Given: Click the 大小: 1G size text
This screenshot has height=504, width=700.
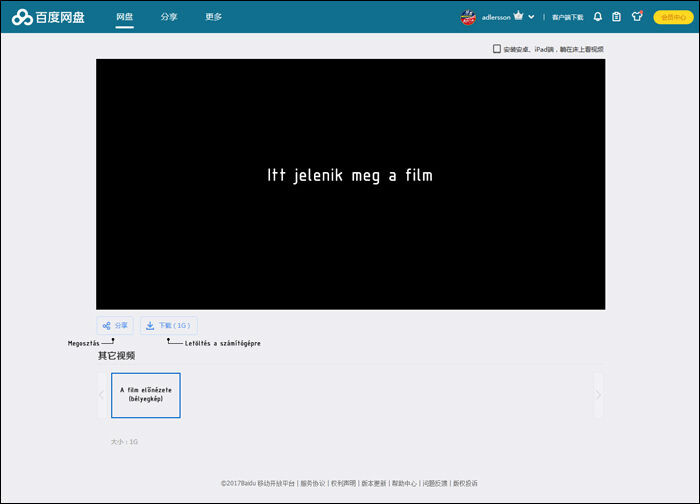Looking at the screenshot, I should [x=124, y=442].
